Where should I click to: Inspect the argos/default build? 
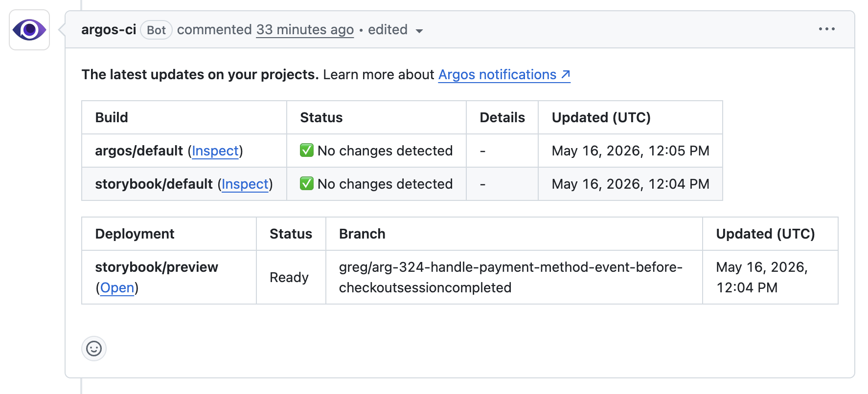pos(215,151)
